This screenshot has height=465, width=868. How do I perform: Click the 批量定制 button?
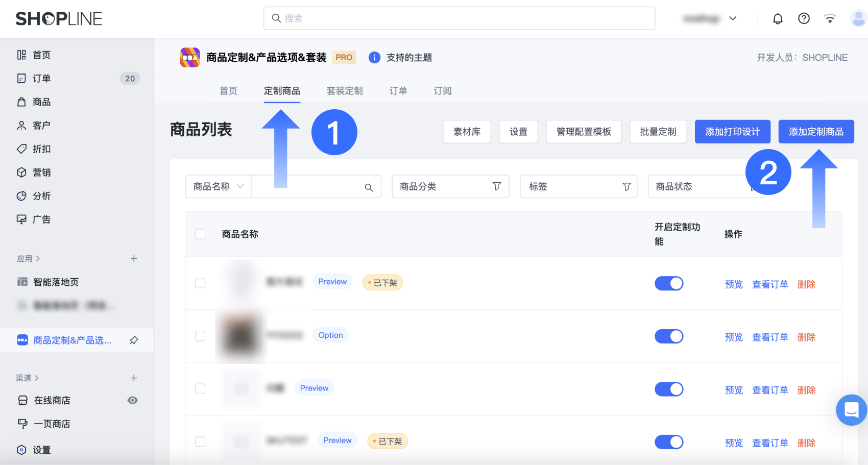(x=658, y=132)
